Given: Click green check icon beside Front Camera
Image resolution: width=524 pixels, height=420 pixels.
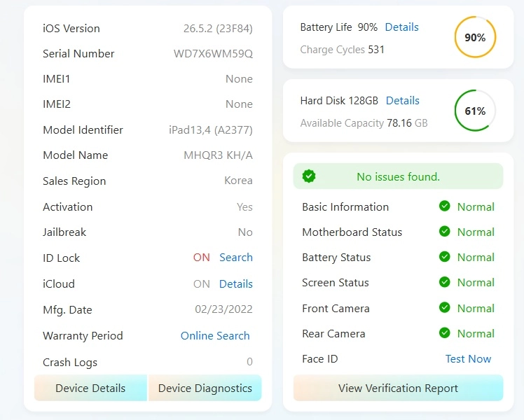Looking at the screenshot, I should point(444,307).
